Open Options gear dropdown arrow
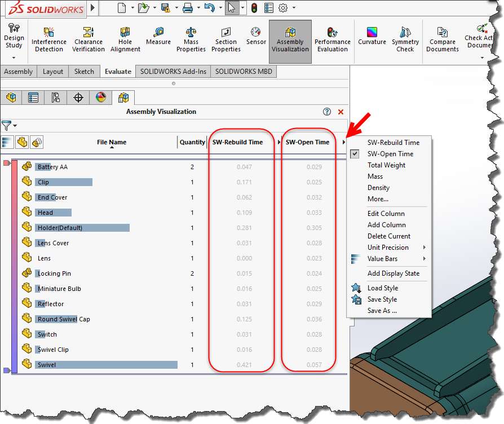The height and width of the screenshot is (424, 504). (x=294, y=8)
